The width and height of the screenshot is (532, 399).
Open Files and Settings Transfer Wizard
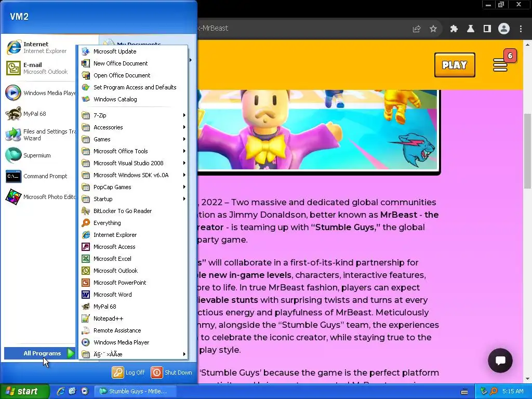click(x=39, y=135)
